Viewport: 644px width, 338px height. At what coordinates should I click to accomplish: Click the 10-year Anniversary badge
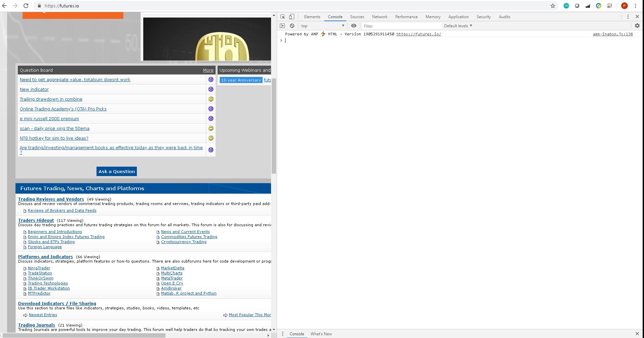click(x=241, y=80)
